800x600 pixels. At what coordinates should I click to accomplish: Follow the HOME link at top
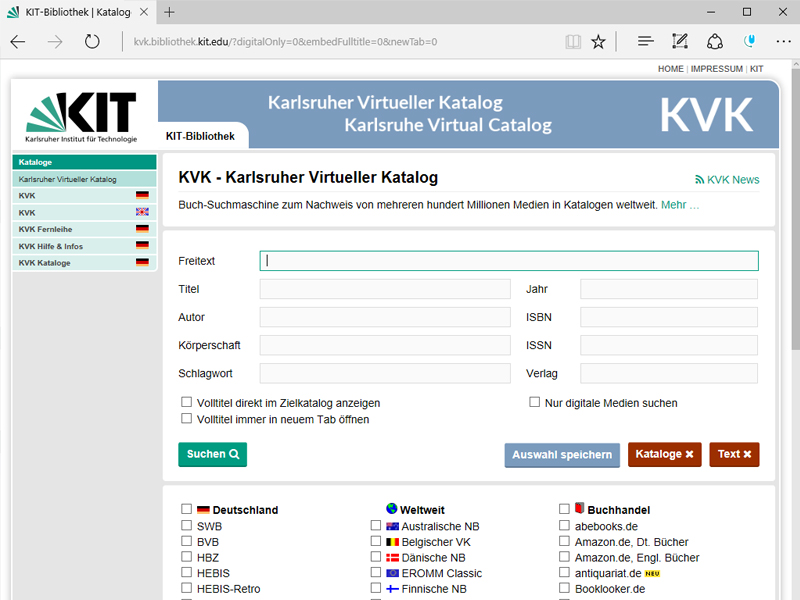[x=670, y=69]
